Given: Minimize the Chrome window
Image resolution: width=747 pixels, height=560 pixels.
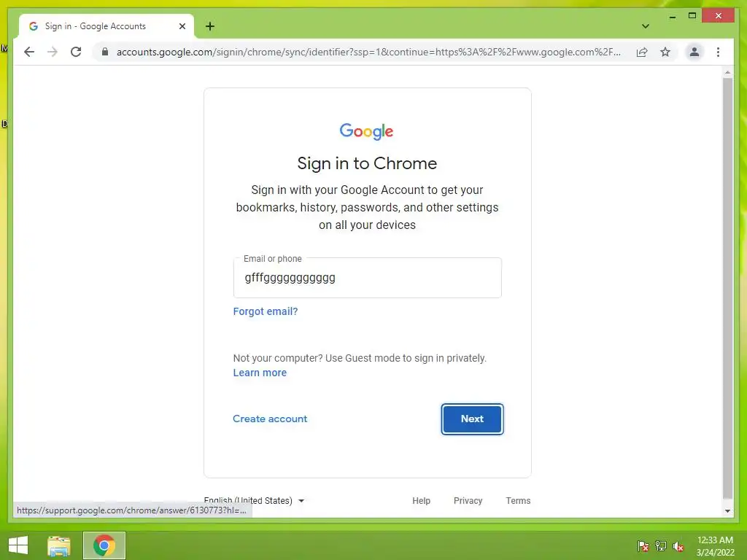Looking at the screenshot, I should point(672,17).
